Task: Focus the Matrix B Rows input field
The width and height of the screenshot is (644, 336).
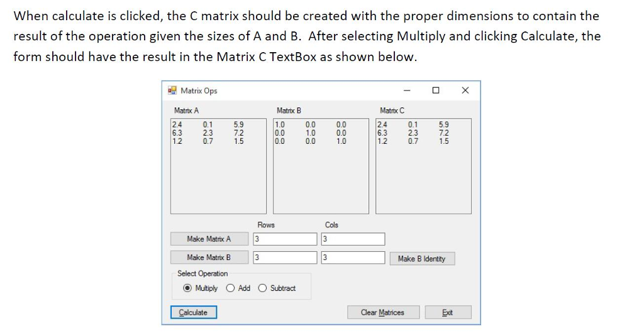Action: pyautogui.click(x=285, y=257)
